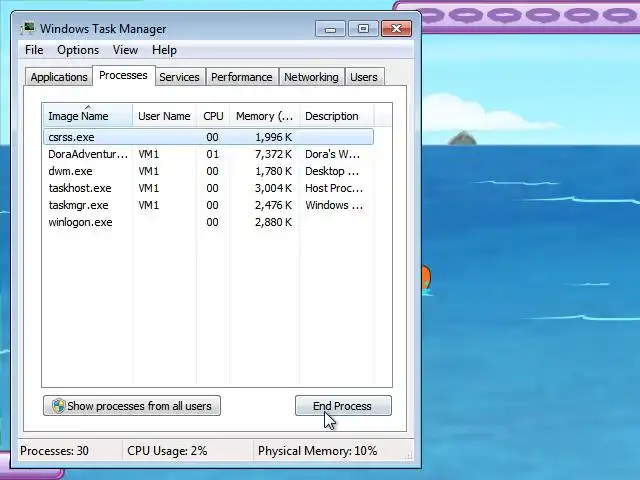Click the shield icon on Show processes button

pos(58,406)
